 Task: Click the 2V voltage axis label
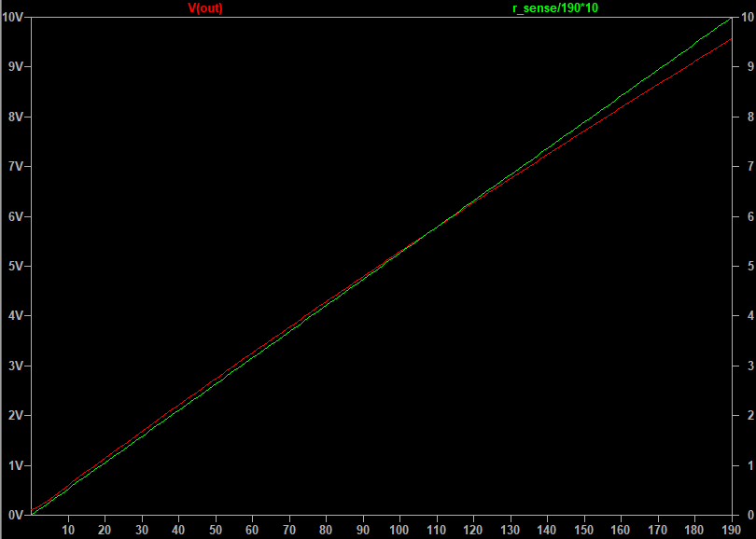pyautogui.click(x=17, y=416)
